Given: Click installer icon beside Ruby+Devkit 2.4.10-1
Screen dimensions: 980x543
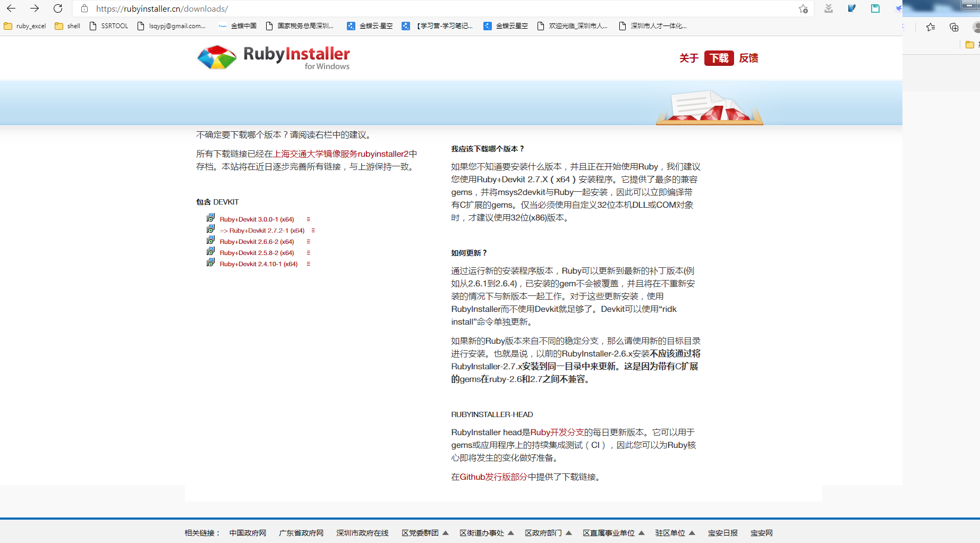Looking at the screenshot, I should [x=211, y=262].
